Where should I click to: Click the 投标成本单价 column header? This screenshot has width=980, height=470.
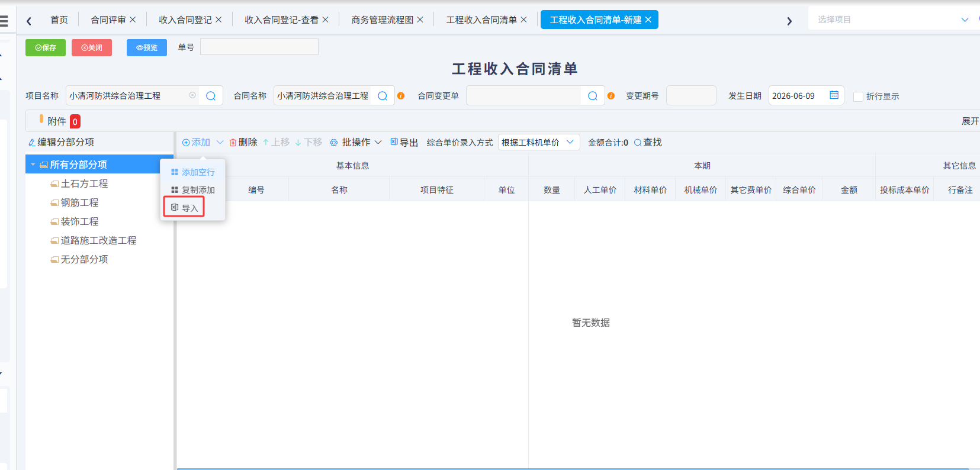point(905,189)
